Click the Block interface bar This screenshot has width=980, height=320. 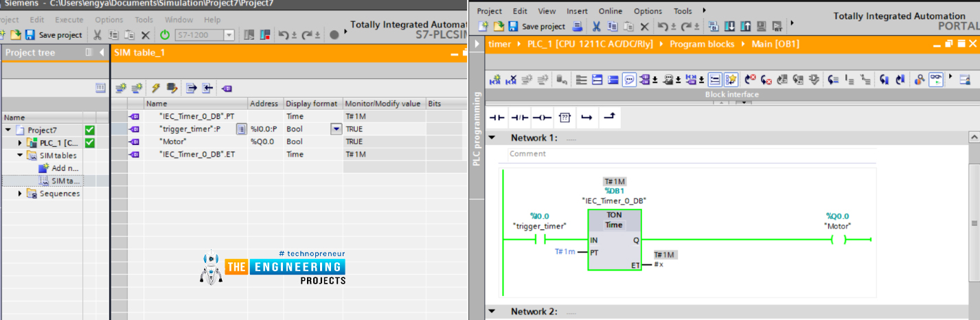tap(731, 95)
